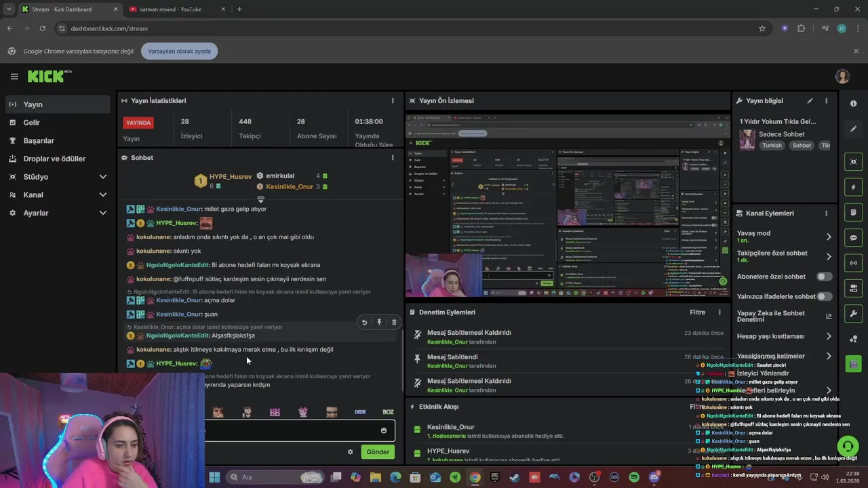Click the pencil icon in the right sidebar

pyautogui.click(x=853, y=129)
